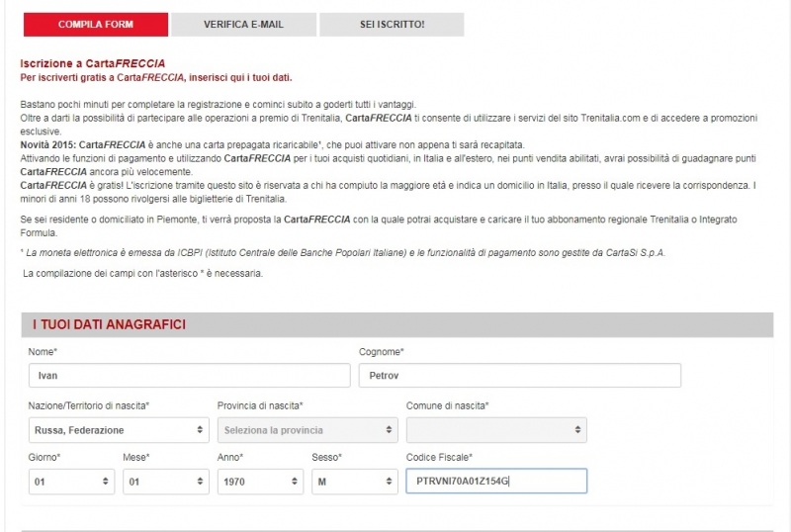
Task: Click the 'Iscrizione a CartaFRECCIA' heading
Action: pos(92,63)
